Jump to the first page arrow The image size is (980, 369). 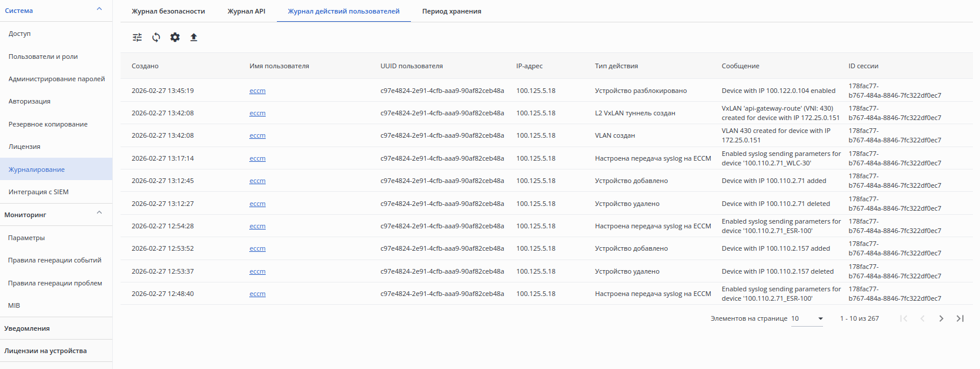[904, 318]
